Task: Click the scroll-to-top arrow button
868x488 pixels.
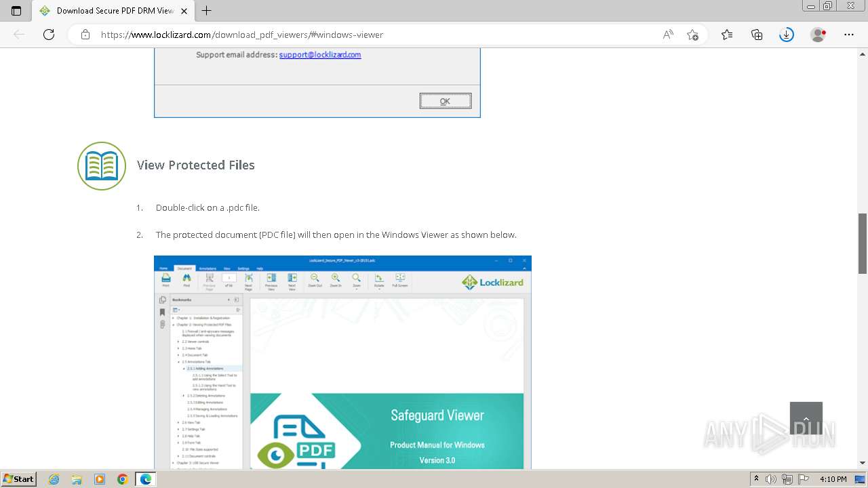Action: [806, 418]
